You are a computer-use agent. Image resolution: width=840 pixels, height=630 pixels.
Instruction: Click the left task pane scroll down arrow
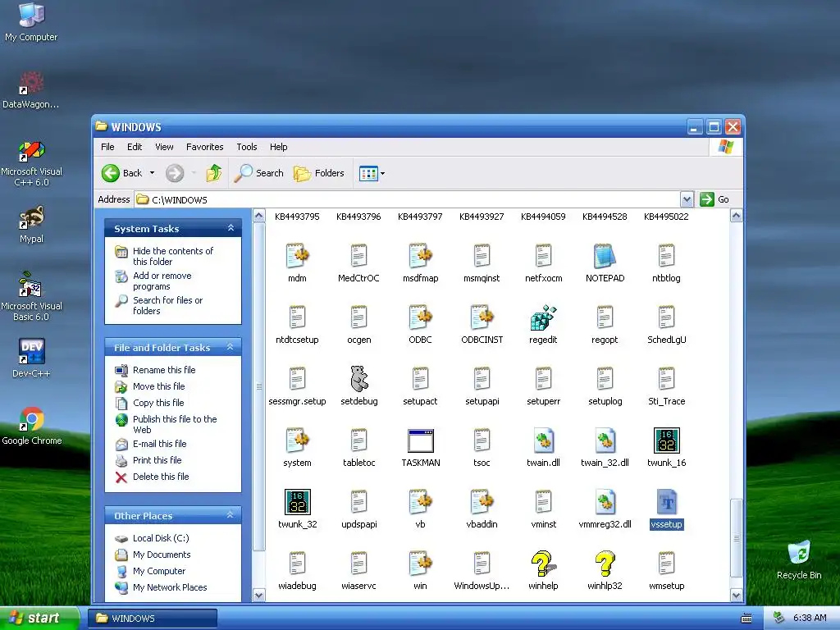pos(258,595)
